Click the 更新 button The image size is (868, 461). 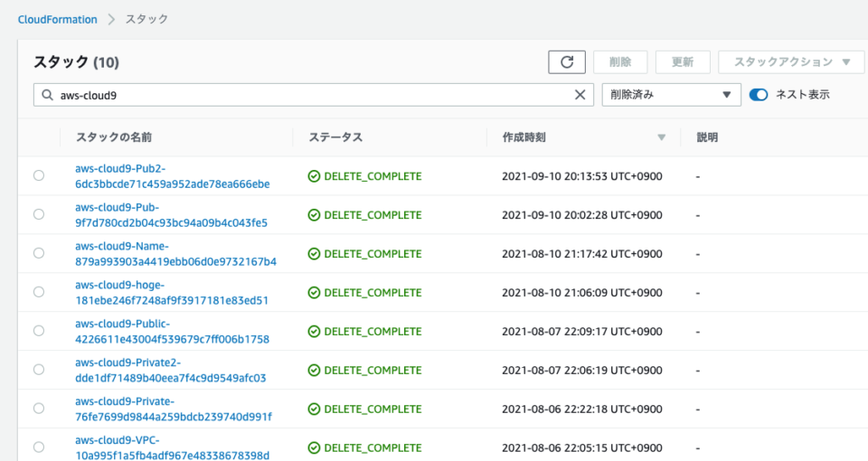pyautogui.click(x=683, y=62)
